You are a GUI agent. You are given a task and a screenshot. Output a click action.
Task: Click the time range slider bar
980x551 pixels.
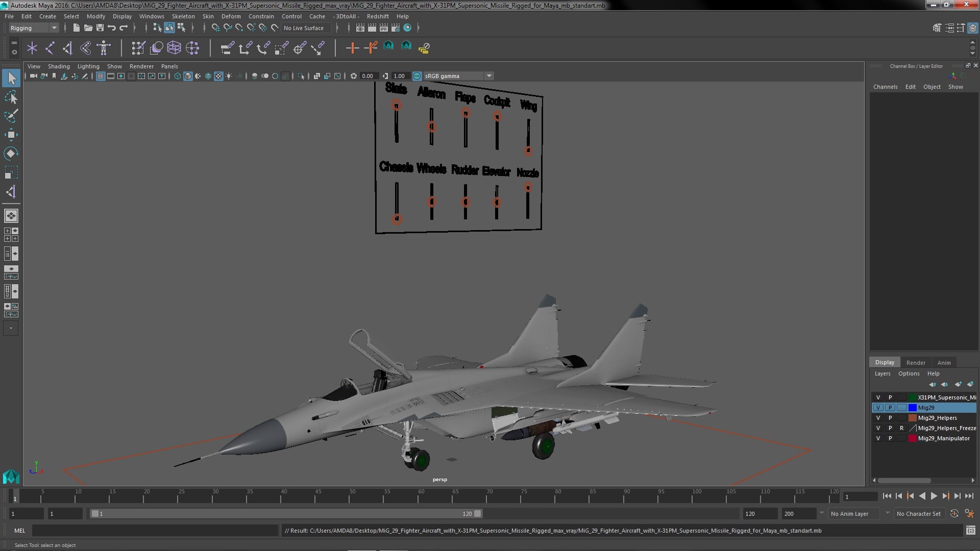(x=286, y=514)
